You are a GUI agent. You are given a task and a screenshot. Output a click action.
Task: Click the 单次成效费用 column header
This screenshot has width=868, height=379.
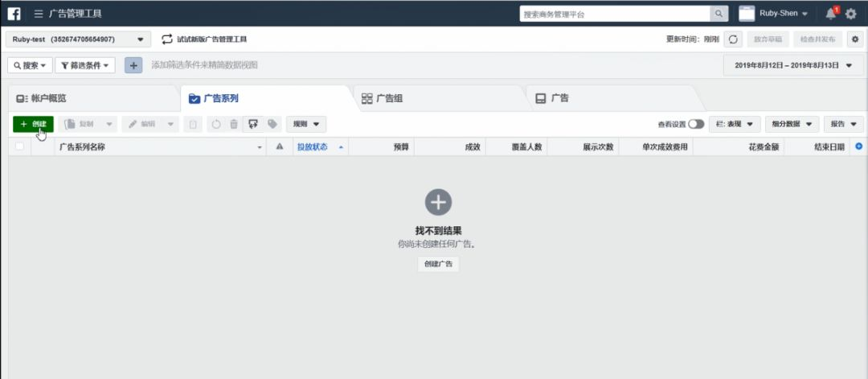pos(656,146)
